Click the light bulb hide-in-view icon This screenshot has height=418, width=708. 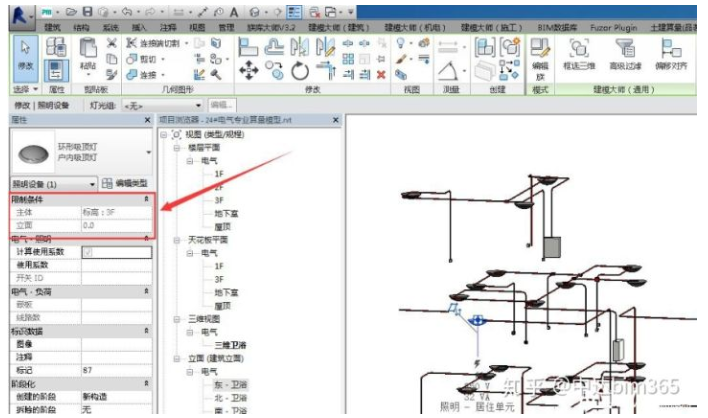(x=401, y=43)
